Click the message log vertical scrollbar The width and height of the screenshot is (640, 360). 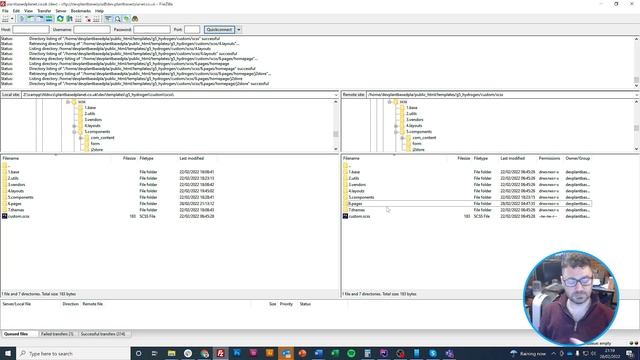pos(636,61)
